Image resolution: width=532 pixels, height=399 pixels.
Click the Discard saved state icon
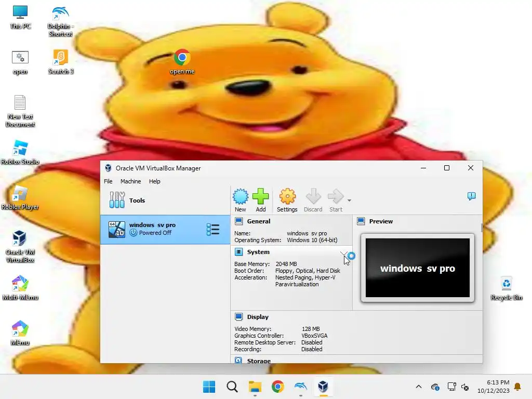[313, 196]
